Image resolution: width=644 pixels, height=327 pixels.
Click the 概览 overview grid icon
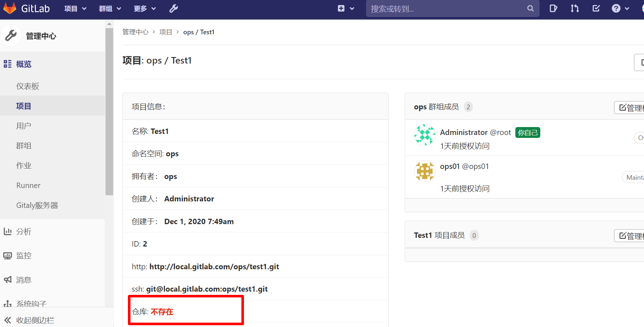(8, 64)
